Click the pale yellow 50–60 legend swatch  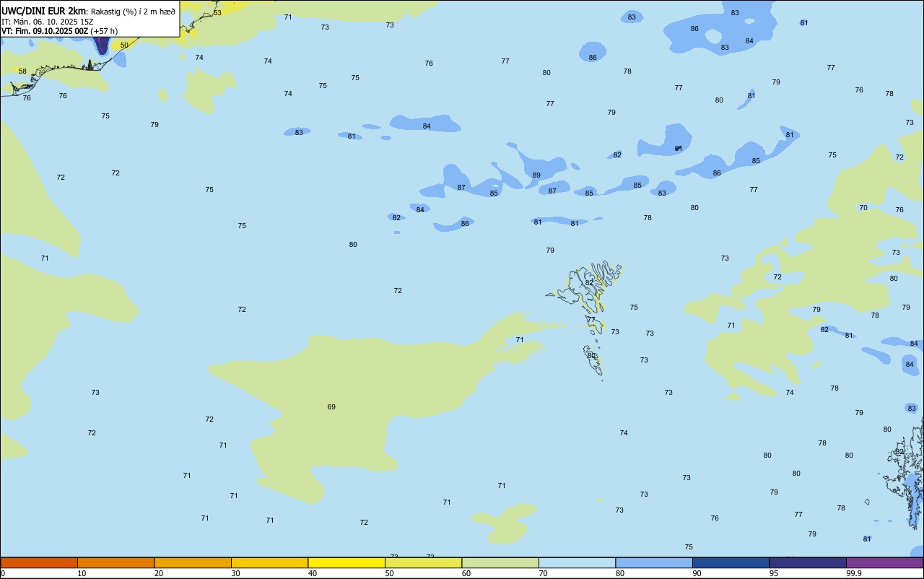pos(423,562)
